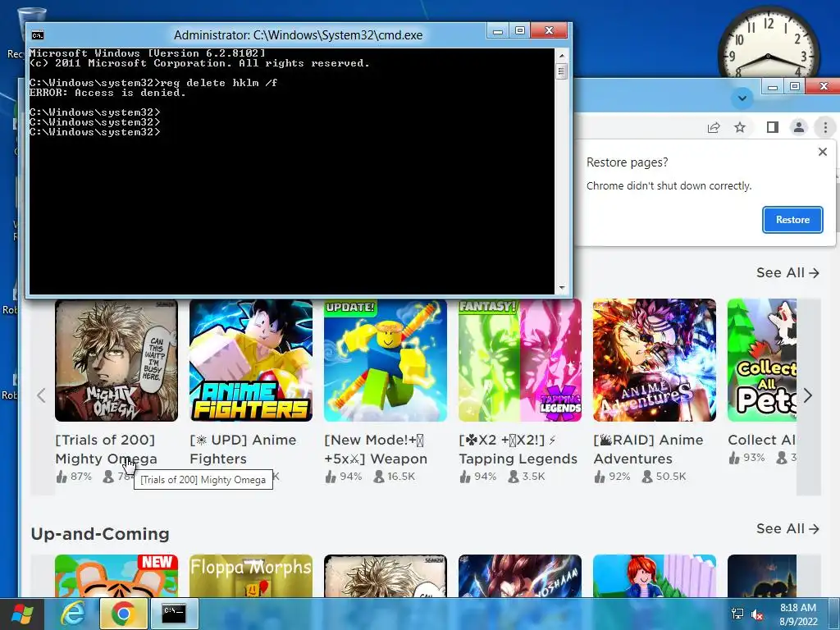Click '[New Mode!] Weapon' title link
Viewport: 840px width, 630px height.
[x=376, y=449]
